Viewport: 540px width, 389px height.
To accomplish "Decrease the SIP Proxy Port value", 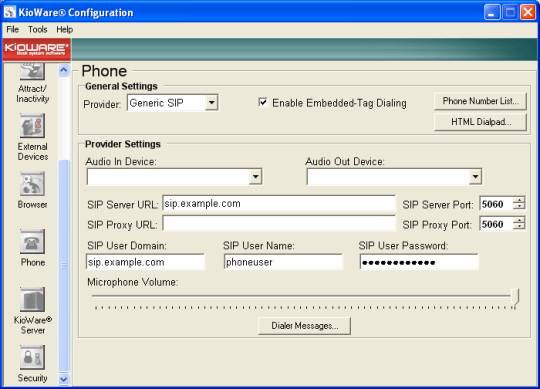I will (x=519, y=227).
